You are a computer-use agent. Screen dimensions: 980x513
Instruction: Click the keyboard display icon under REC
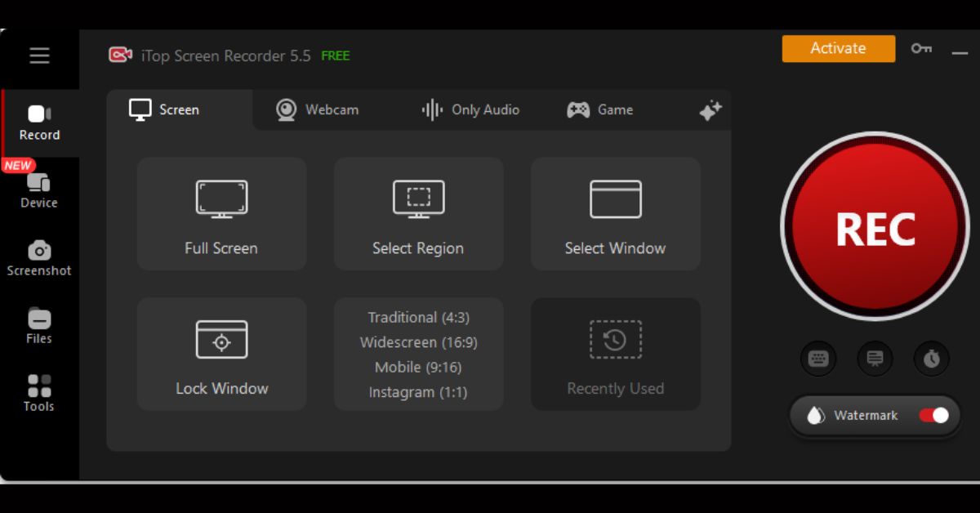click(818, 359)
